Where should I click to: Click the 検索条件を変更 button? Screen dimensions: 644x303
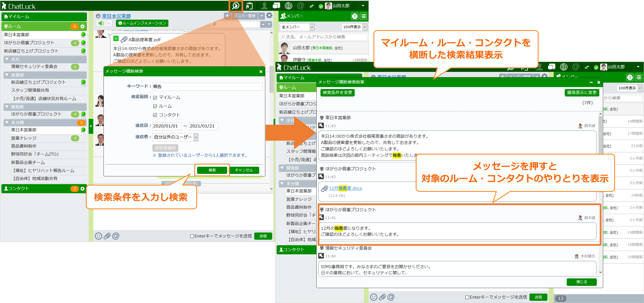pyautogui.click(x=337, y=93)
